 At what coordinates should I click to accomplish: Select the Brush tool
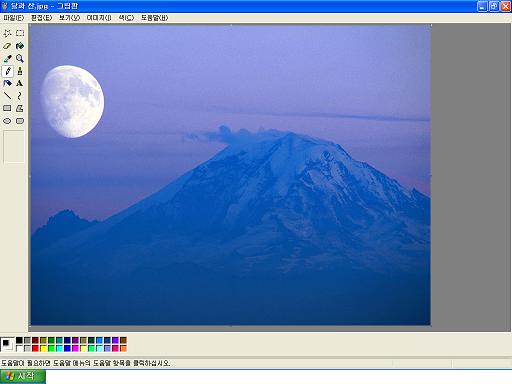pos(20,71)
